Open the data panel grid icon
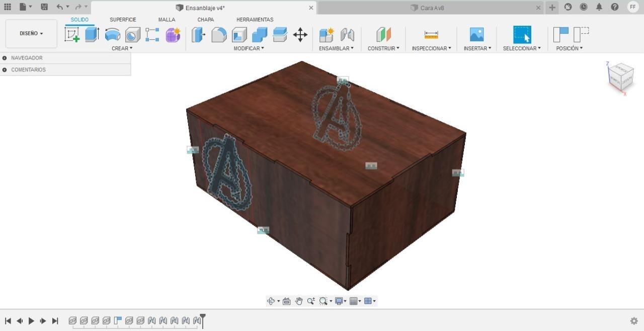Screen dimensions: 644x331 tap(8, 7)
